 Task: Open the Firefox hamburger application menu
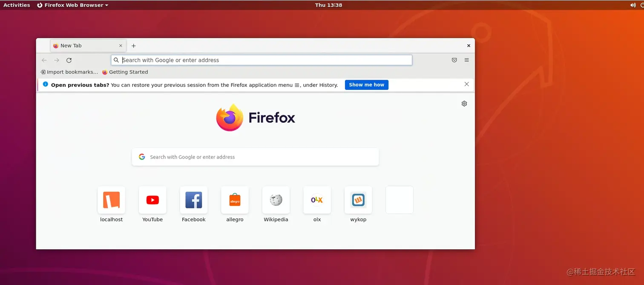click(x=467, y=60)
